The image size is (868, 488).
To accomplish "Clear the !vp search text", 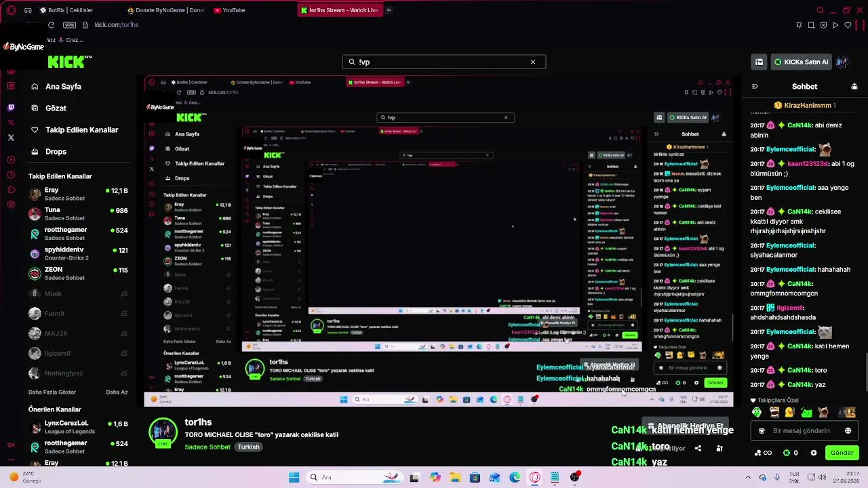I will pos(533,62).
